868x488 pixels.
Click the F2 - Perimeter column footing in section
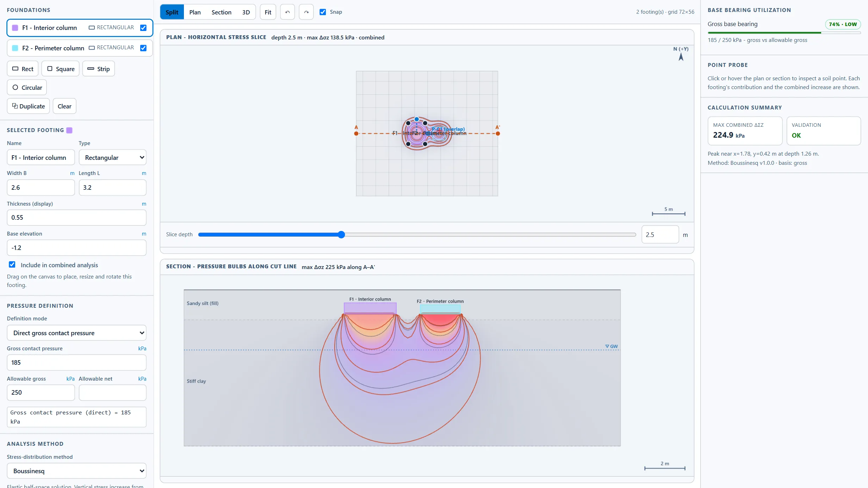pyautogui.click(x=440, y=309)
